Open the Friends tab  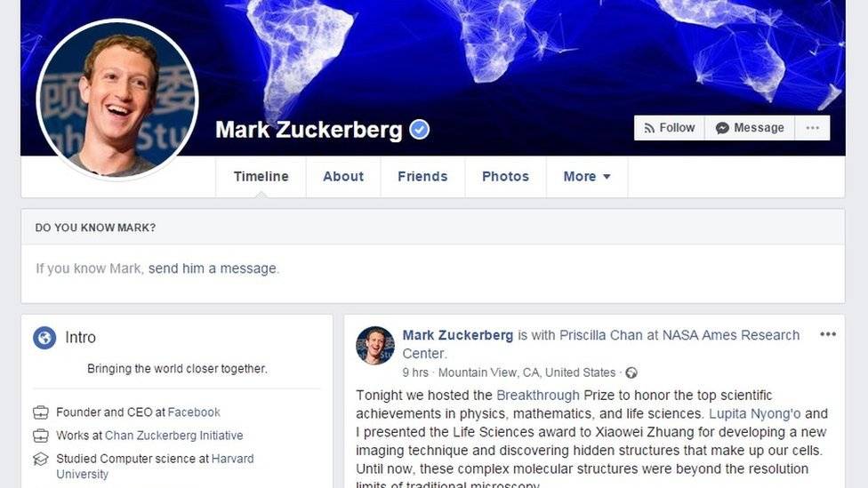pyautogui.click(x=422, y=177)
